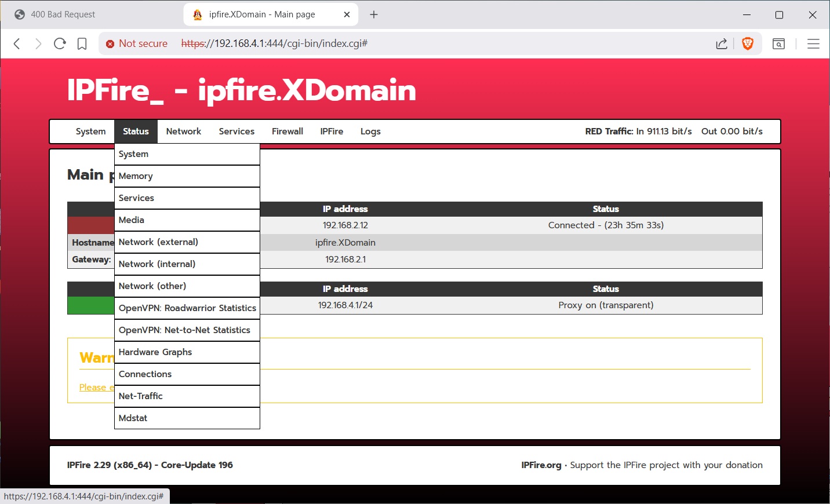830x504 pixels.
Task: Reload the current page
Action: point(60,43)
